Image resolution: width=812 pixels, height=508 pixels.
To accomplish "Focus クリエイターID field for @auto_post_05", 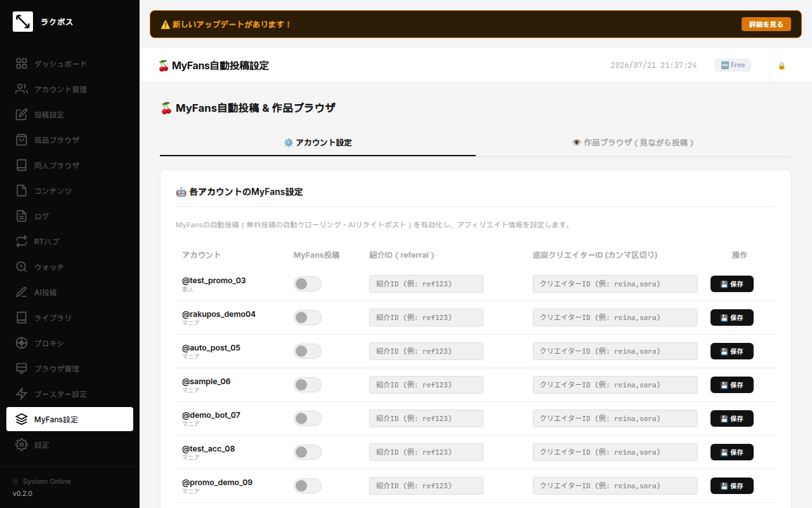I will 615,351.
